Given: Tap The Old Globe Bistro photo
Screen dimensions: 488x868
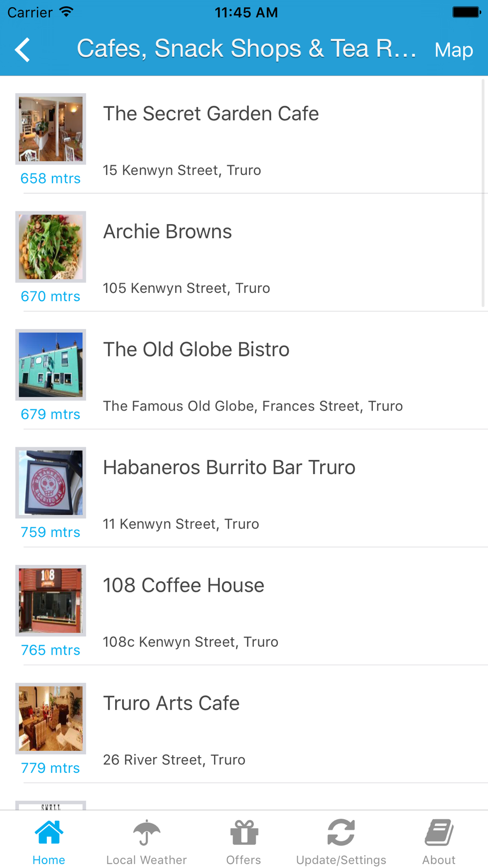Looking at the screenshot, I should [51, 365].
